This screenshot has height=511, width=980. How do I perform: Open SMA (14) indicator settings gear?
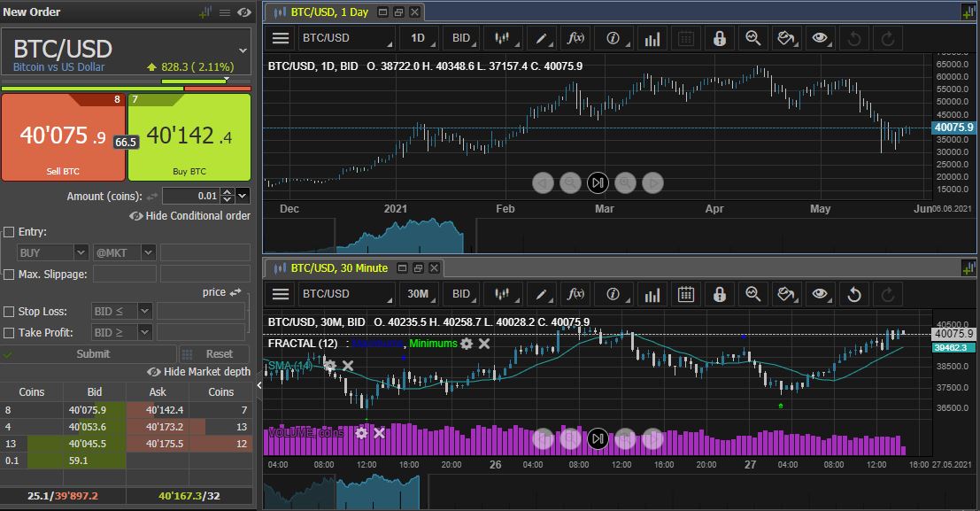(x=330, y=366)
